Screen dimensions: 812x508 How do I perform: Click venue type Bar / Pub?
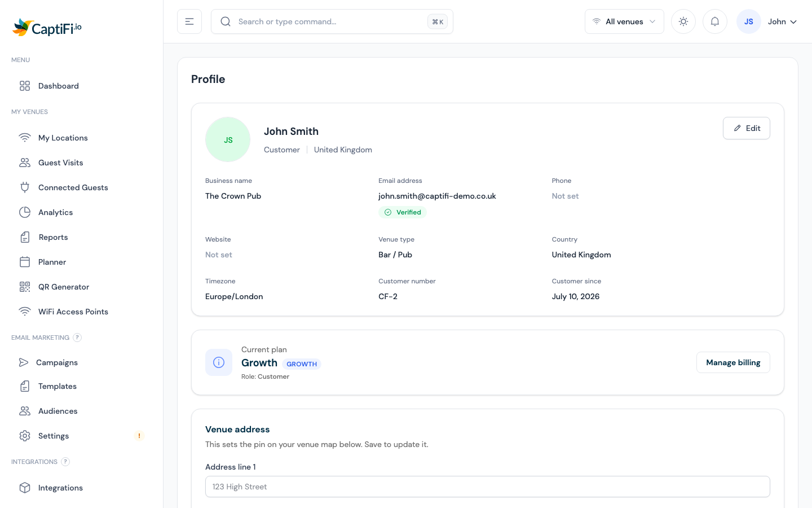395,255
